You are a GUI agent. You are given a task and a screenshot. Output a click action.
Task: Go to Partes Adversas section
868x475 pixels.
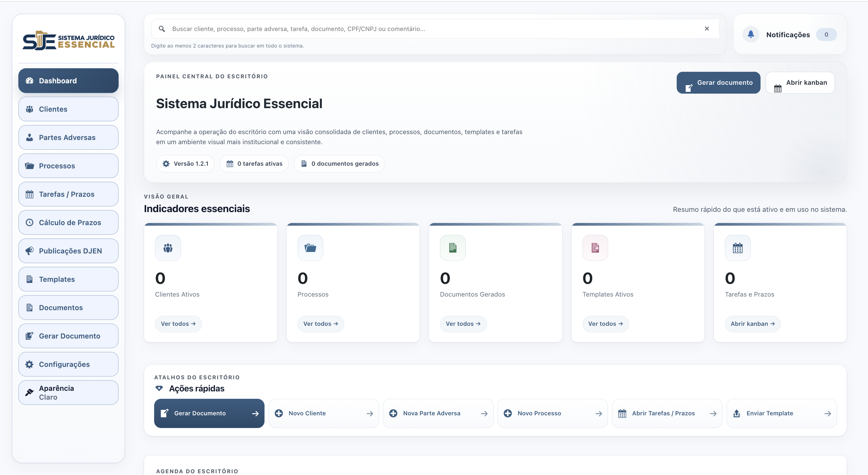tap(68, 137)
